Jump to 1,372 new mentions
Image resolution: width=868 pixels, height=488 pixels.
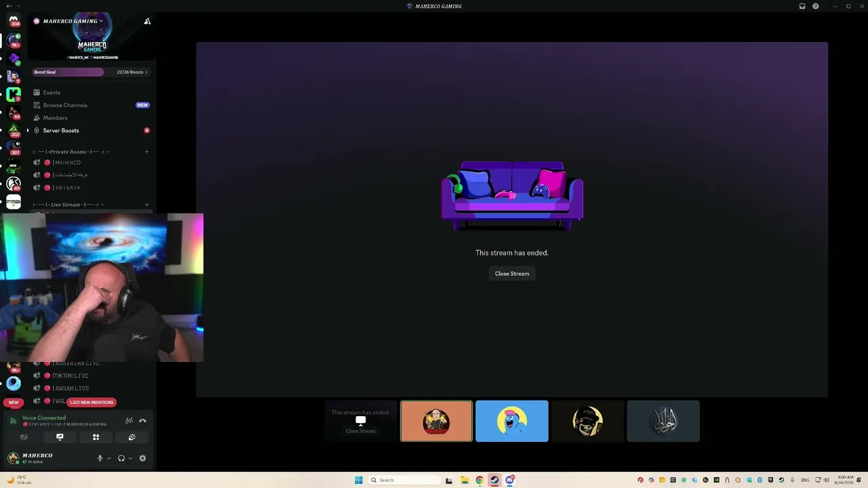click(92, 402)
